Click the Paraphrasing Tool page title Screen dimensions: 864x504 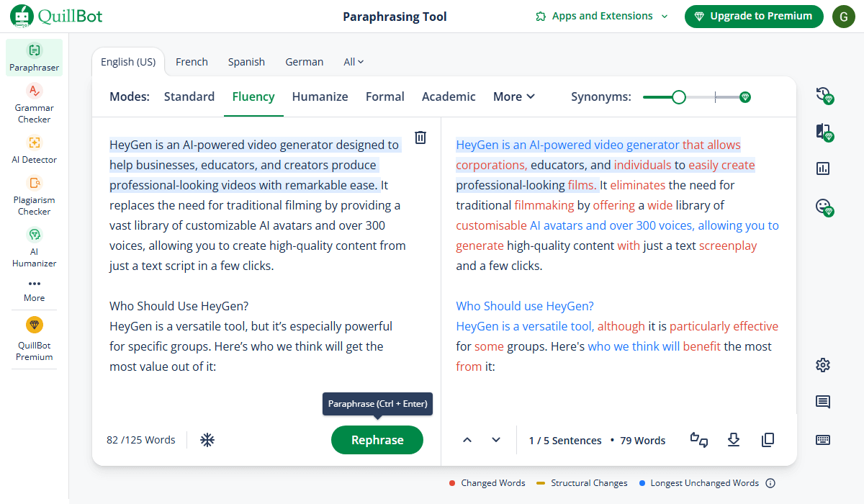tap(395, 17)
